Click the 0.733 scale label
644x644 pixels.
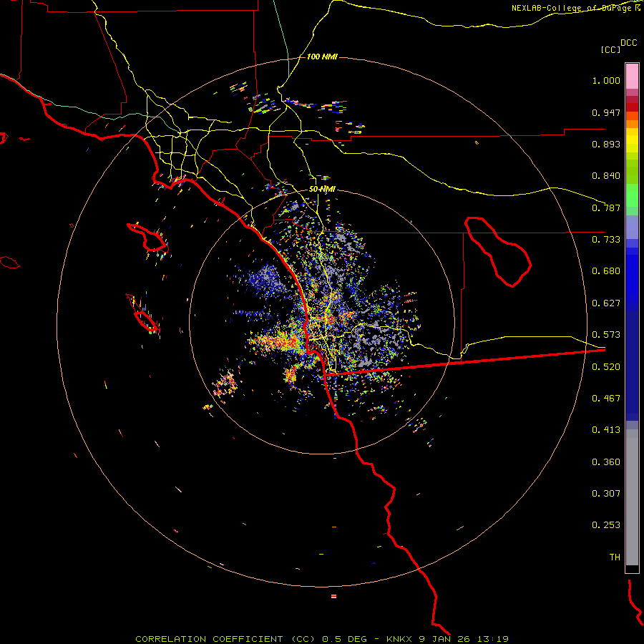(606, 240)
